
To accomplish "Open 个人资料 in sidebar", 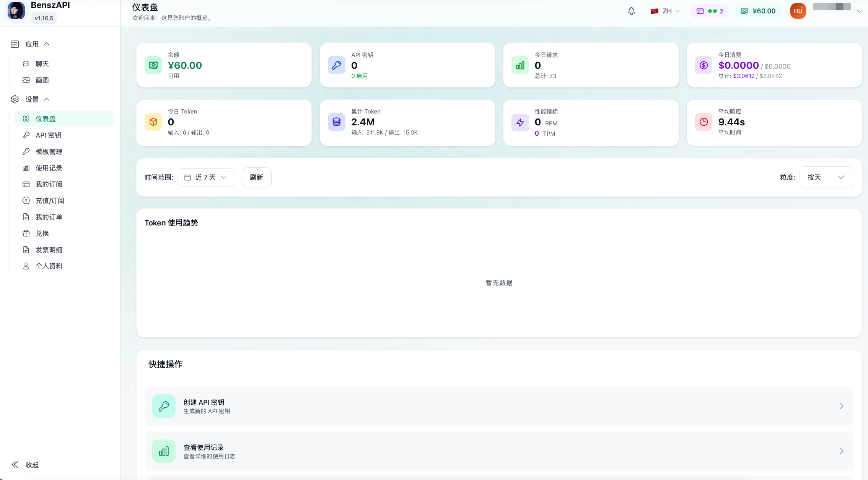I will coord(64,266).
